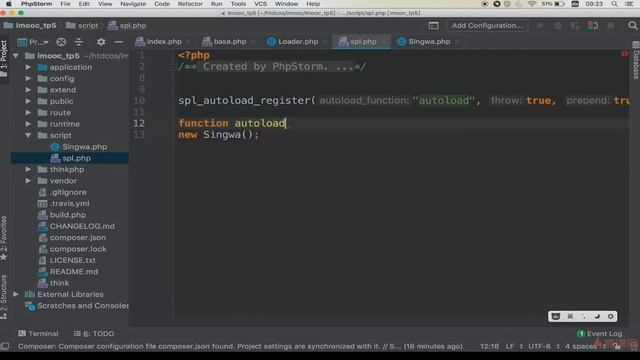This screenshot has height=360, width=640.
Task: Select spl.php in project tree
Action: [x=76, y=158]
